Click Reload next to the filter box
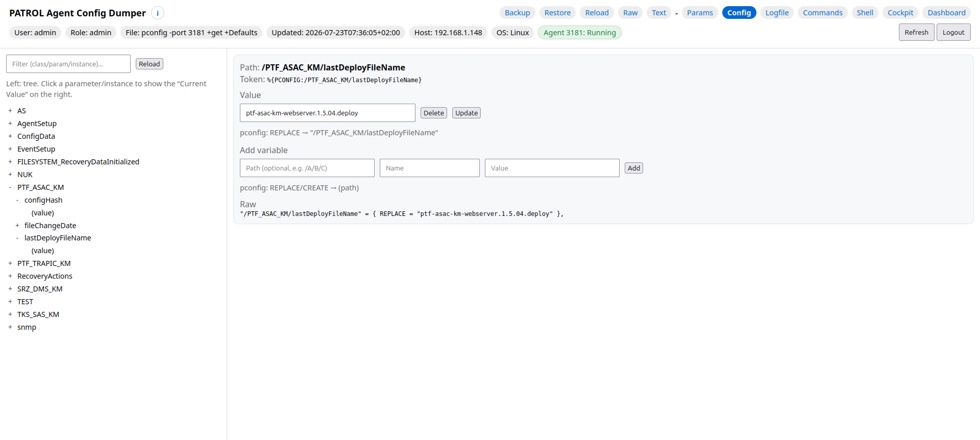The height and width of the screenshot is (440, 980). click(149, 64)
